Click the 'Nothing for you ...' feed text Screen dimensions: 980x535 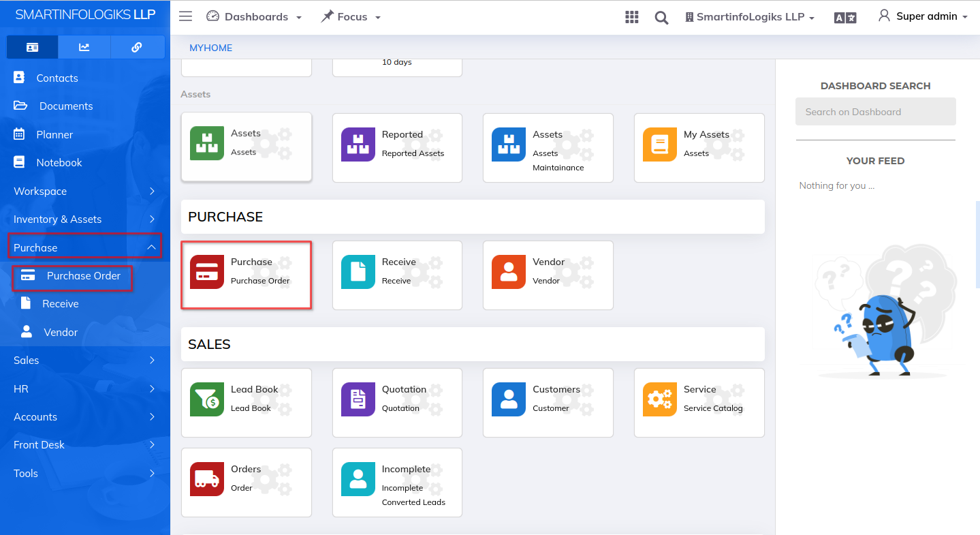coord(837,185)
